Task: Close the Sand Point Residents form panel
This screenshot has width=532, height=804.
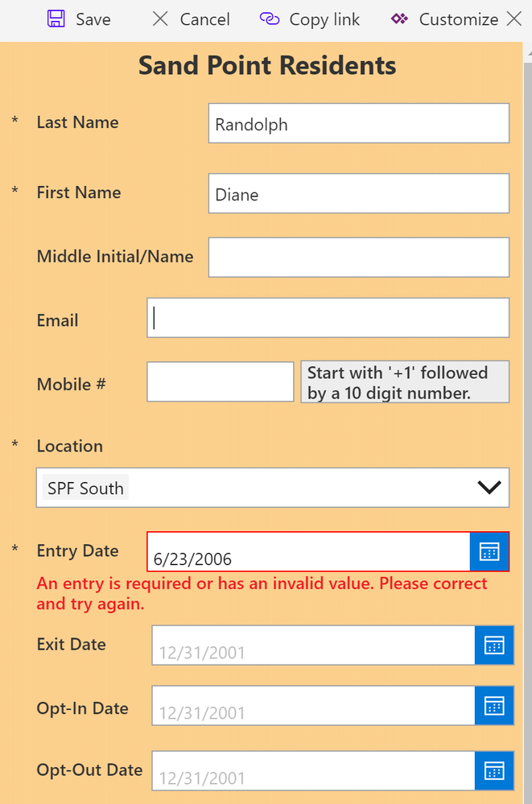Action: [x=516, y=19]
